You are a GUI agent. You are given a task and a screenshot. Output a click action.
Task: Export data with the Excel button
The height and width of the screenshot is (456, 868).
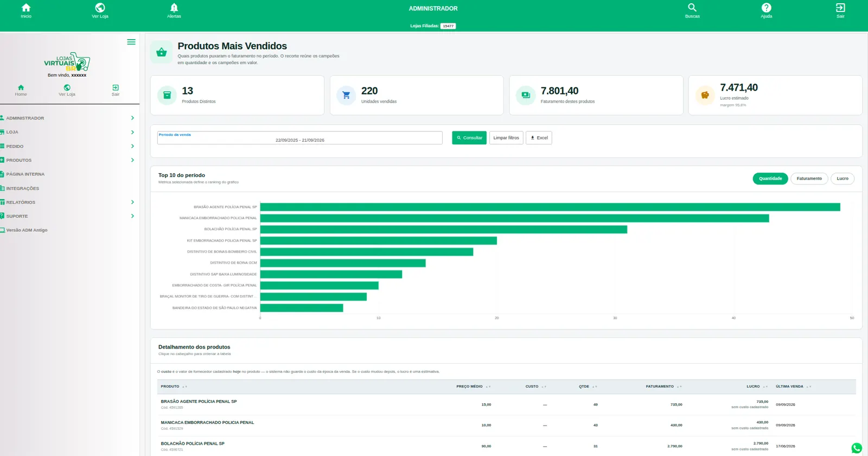[539, 138]
